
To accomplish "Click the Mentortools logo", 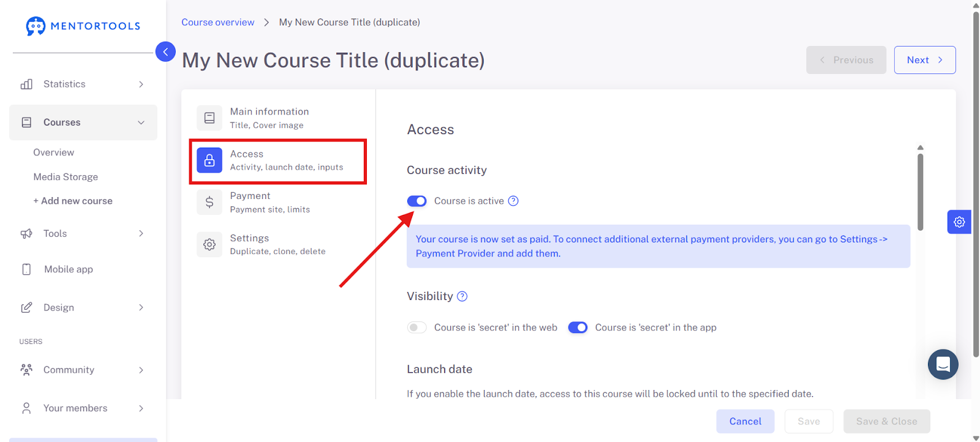I will click(83, 26).
